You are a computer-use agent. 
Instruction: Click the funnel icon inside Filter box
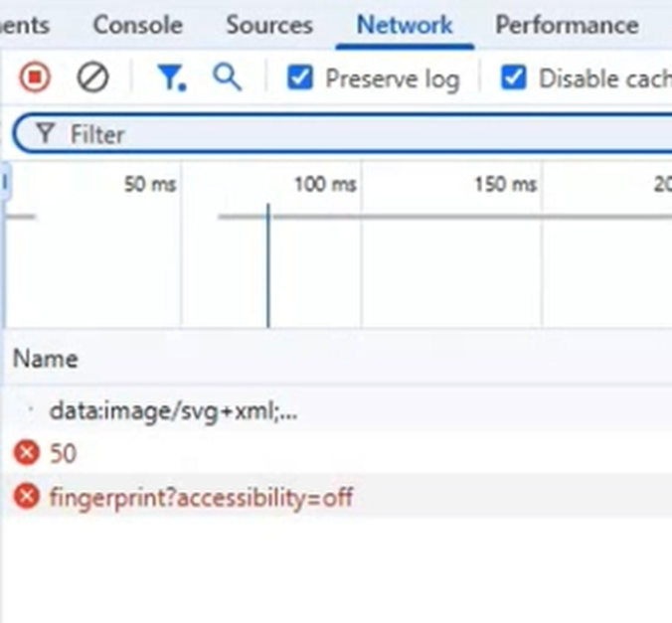coord(45,133)
